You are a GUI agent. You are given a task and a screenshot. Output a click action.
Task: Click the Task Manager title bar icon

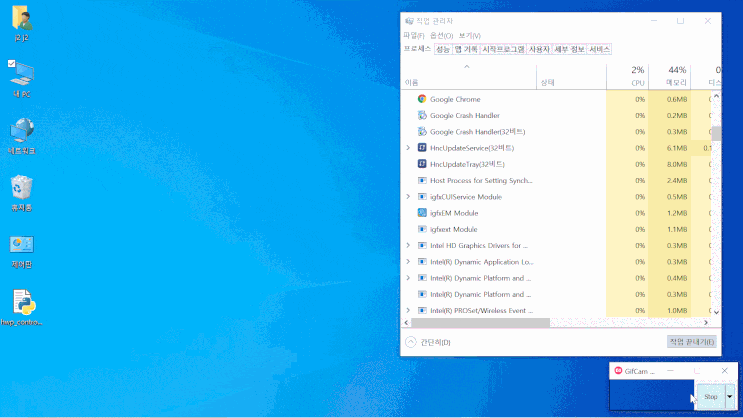[409, 21]
